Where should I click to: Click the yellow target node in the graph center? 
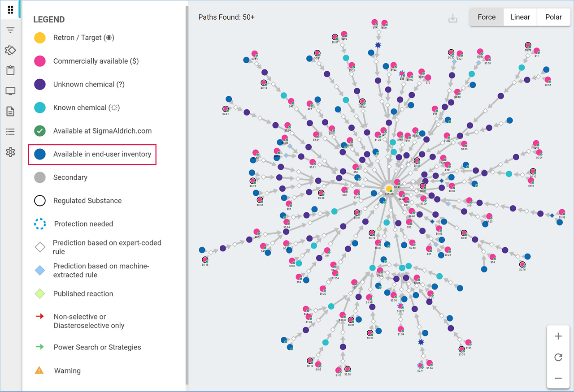pyautogui.click(x=389, y=189)
